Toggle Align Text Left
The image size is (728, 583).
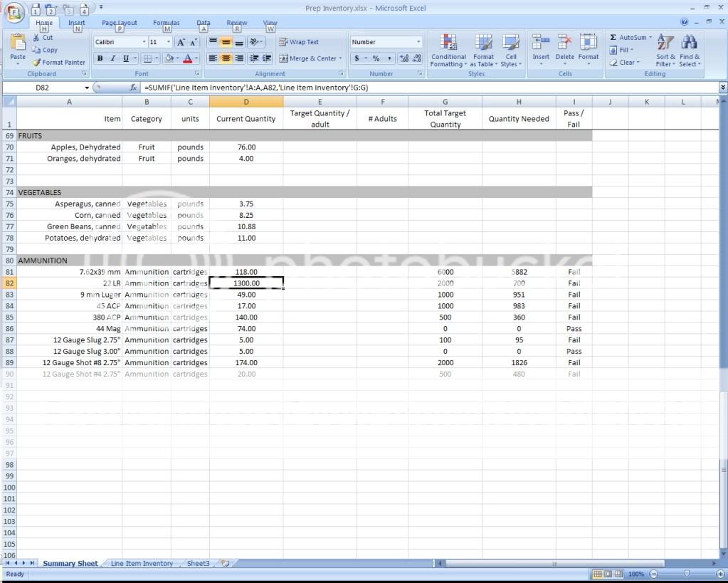213,58
